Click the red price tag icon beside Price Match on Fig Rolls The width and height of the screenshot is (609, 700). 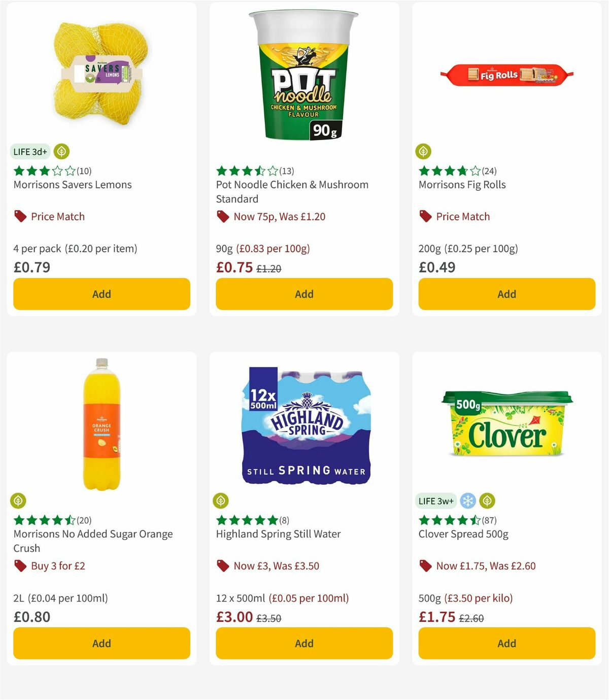click(x=425, y=216)
